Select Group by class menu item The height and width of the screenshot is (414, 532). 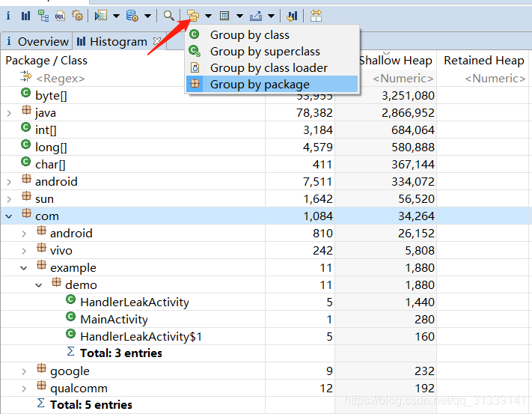tap(272, 35)
